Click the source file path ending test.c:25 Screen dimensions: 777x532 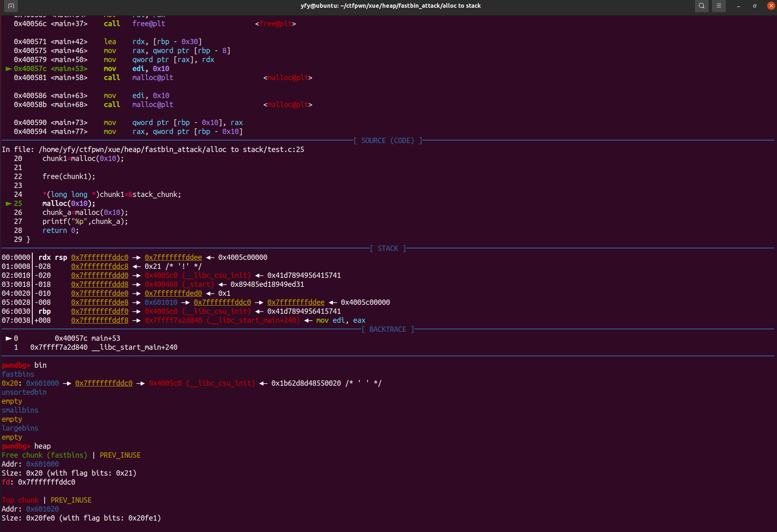tap(172, 150)
